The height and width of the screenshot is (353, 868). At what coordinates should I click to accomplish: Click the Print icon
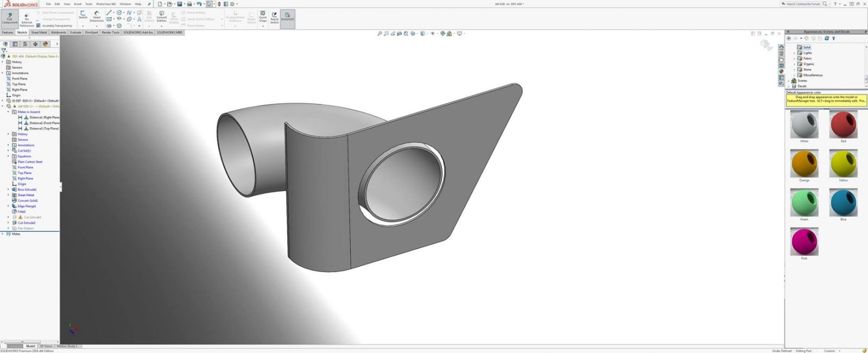coord(189,4)
